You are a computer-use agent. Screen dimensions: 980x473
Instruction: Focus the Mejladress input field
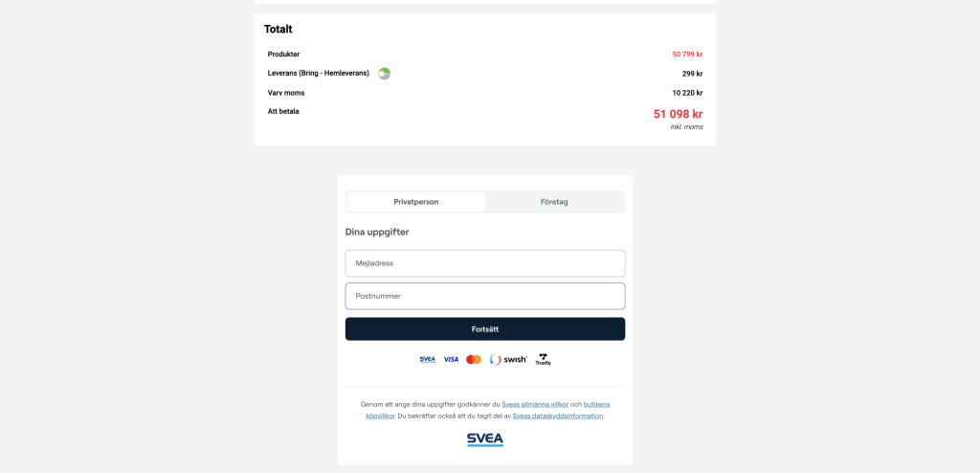pyautogui.click(x=485, y=263)
